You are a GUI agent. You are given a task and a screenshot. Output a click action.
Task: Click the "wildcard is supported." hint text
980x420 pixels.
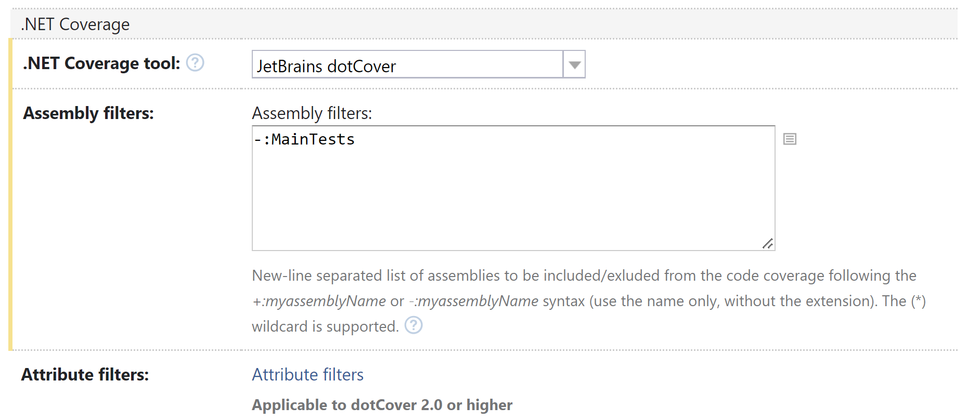[x=325, y=326]
